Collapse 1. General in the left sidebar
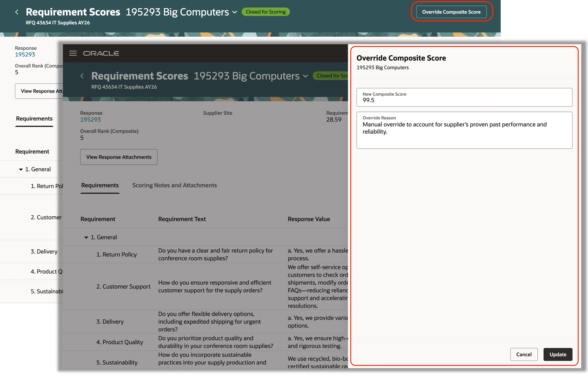The height and width of the screenshot is (375, 588). [x=21, y=169]
